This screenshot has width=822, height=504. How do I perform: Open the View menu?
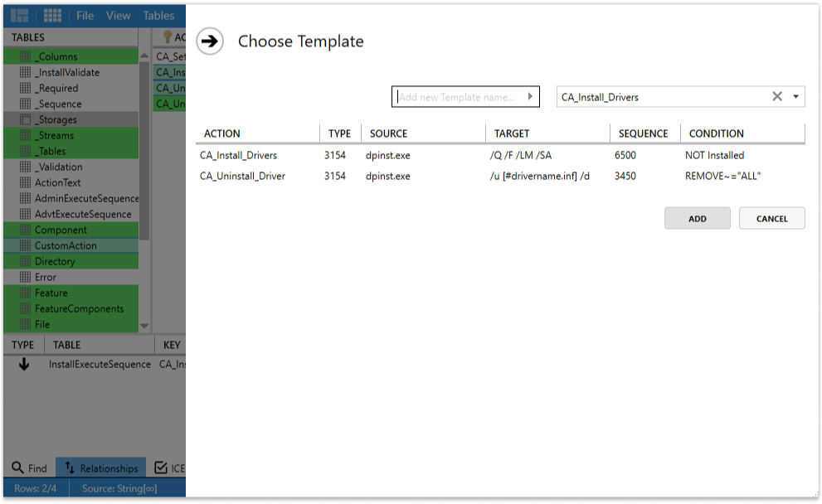click(x=118, y=16)
